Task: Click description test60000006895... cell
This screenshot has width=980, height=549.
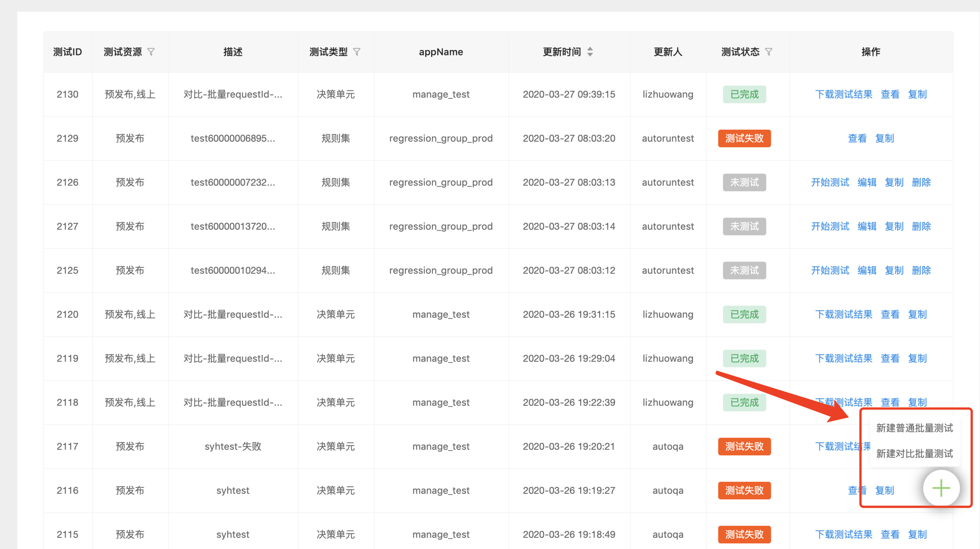Action: (233, 138)
